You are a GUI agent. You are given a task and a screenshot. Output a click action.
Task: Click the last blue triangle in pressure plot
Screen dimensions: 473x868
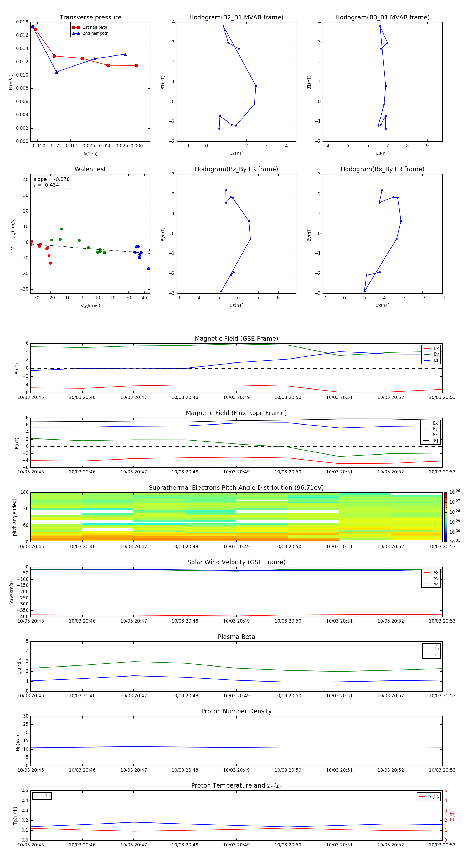pyautogui.click(x=125, y=54)
